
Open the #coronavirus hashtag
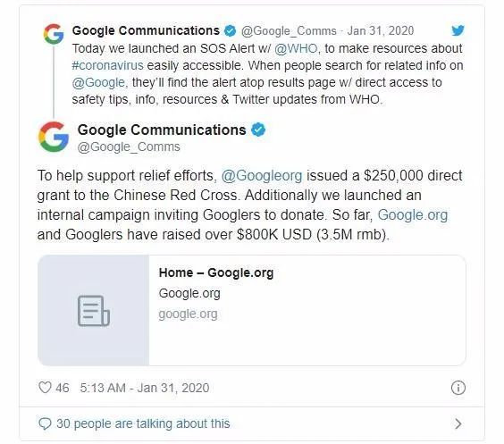coord(107,65)
